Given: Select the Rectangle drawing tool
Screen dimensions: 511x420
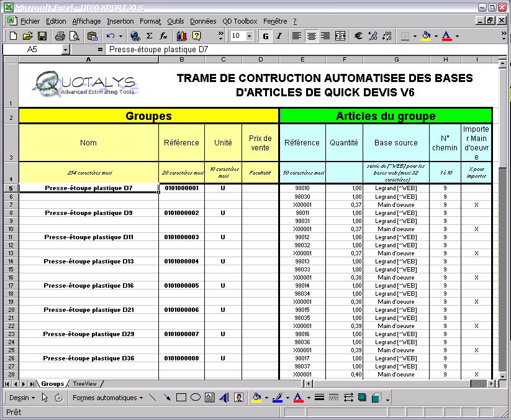Looking at the screenshot, I should pos(181,398).
